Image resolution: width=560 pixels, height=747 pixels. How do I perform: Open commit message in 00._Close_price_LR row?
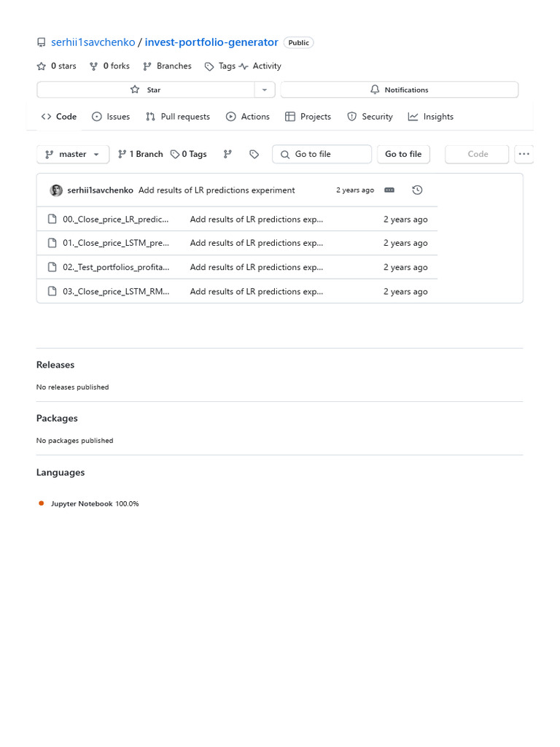[257, 220]
